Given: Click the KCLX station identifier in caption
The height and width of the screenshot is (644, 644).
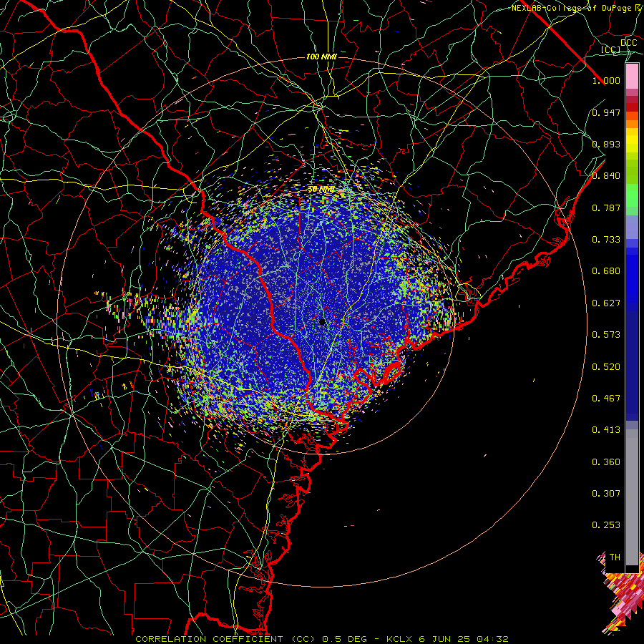Looking at the screenshot, I should [399, 639].
